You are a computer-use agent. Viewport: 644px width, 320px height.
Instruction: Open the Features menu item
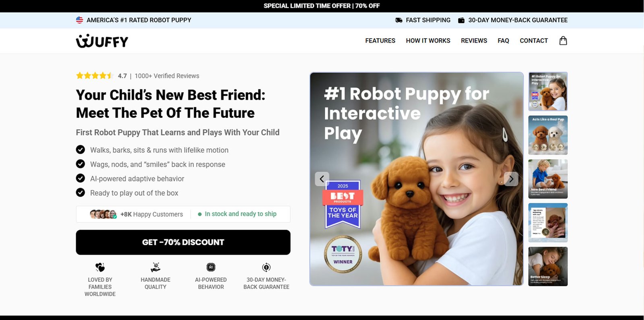click(380, 41)
